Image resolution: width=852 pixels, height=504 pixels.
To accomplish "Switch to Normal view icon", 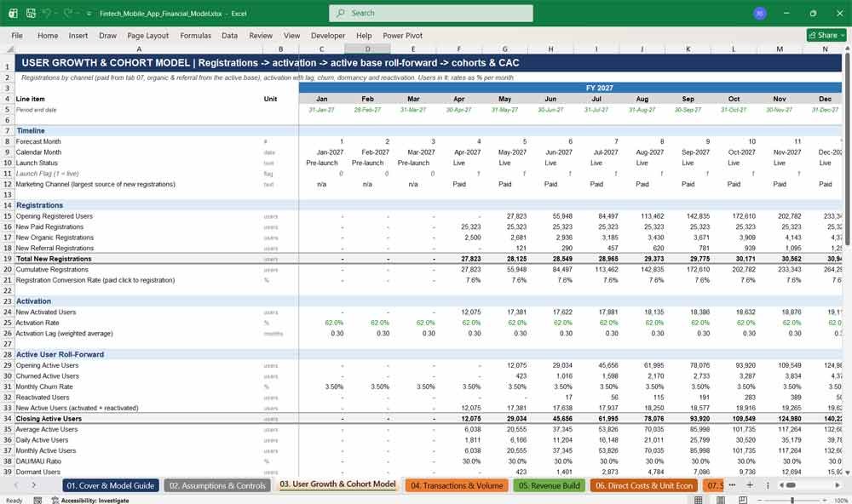I will pyautogui.click(x=699, y=500).
